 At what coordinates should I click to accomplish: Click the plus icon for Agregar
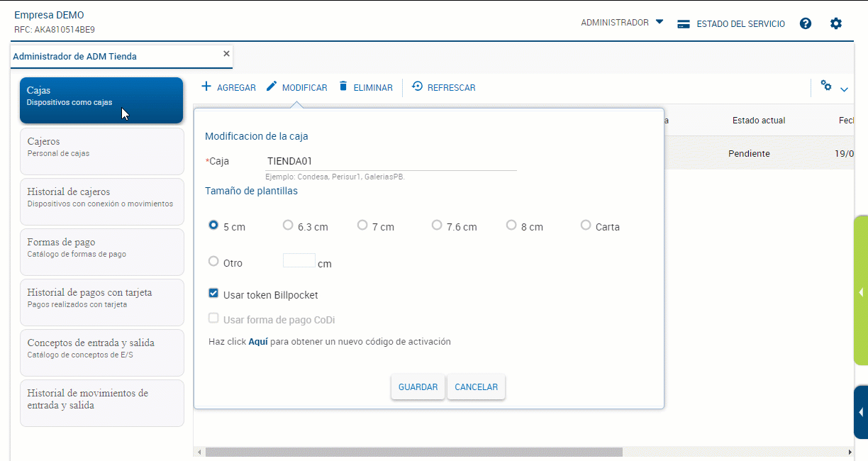tap(206, 87)
